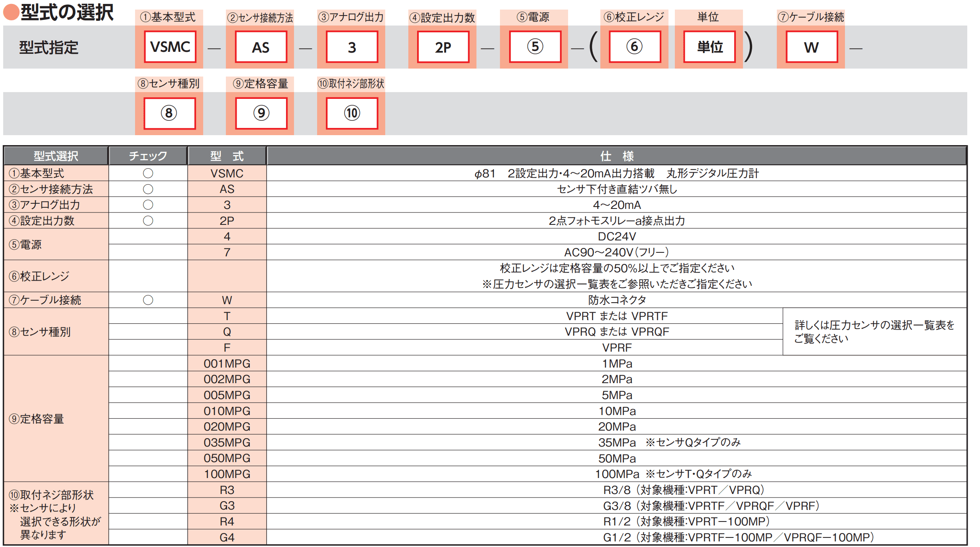980x547 pixels.
Task: Select the ⑥校正レンジ row label
Action: [56, 276]
